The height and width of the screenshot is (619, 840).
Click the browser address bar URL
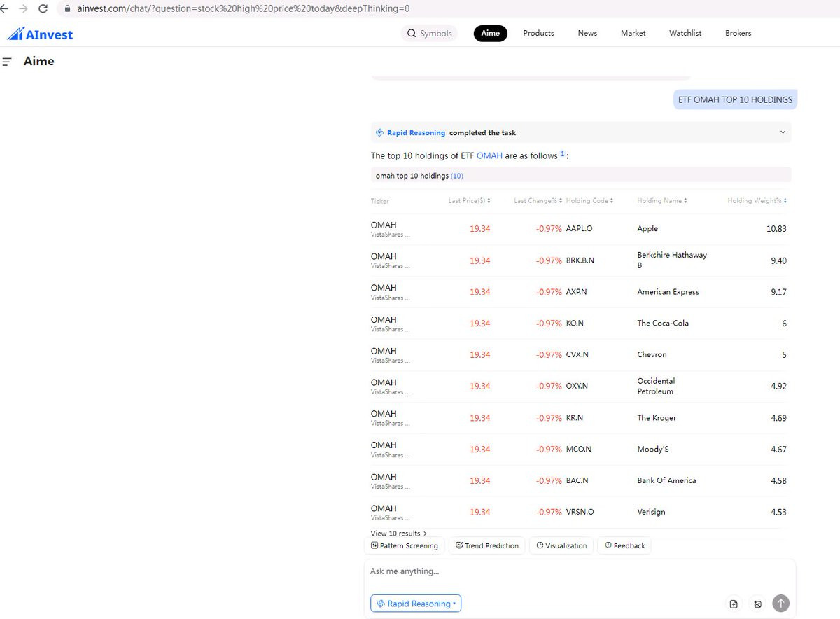click(x=243, y=9)
